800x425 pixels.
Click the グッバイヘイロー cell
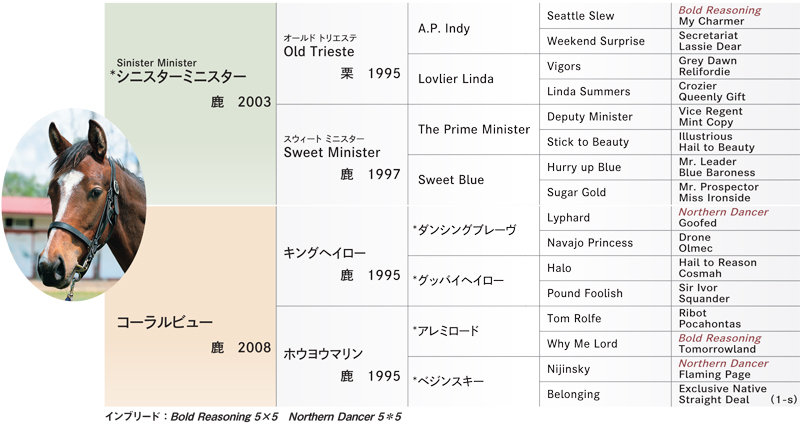click(x=473, y=281)
